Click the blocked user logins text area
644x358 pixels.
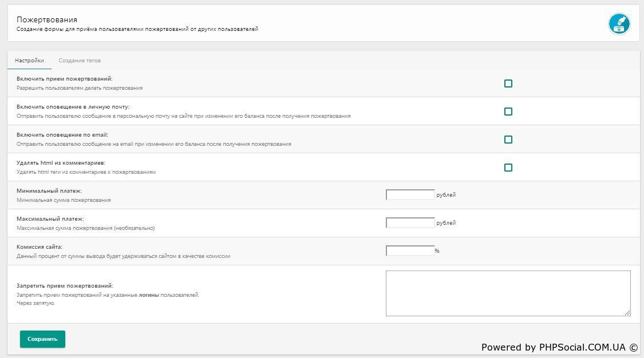click(x=508, y=293)
